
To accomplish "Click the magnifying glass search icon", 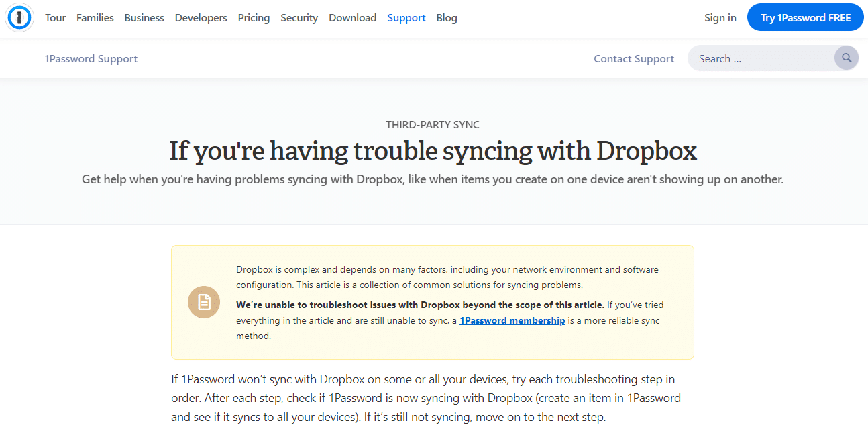I will 847,58.
